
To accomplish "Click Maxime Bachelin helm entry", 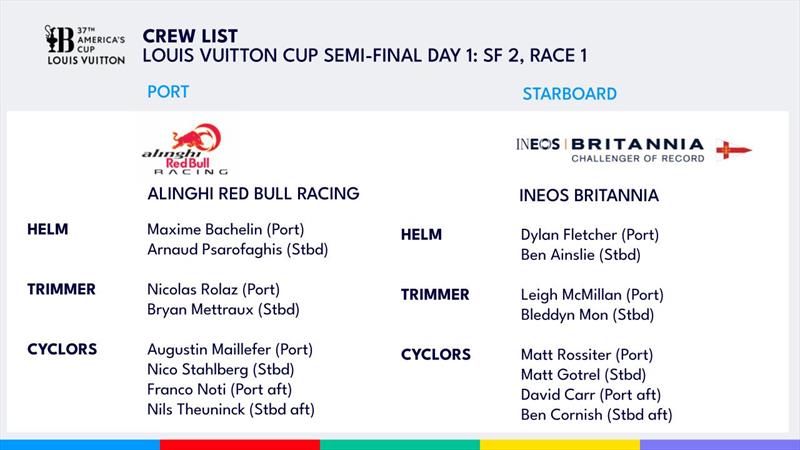I will (226, 230).
